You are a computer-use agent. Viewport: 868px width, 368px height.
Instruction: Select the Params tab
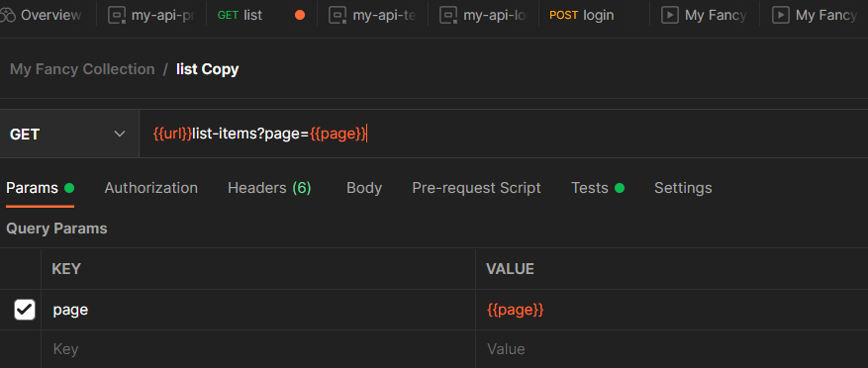[40, 188]
